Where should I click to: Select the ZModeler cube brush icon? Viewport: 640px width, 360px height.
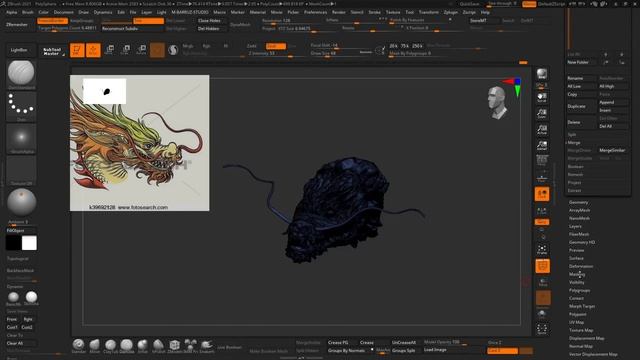coord(174,345)
